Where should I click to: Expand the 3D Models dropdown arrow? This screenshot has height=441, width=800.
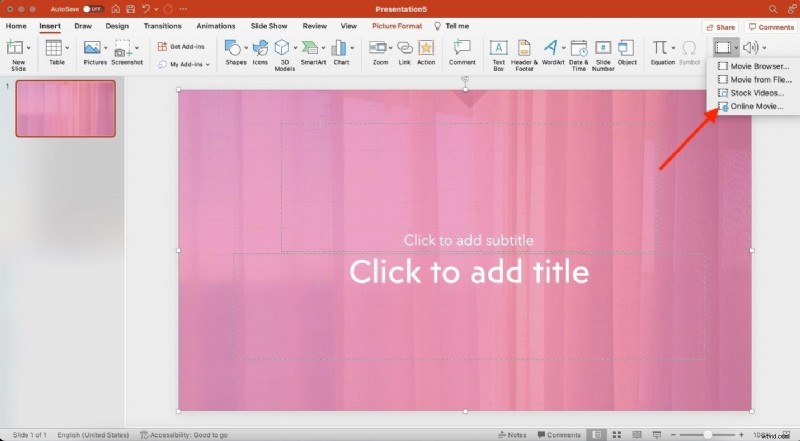[295, 48]
